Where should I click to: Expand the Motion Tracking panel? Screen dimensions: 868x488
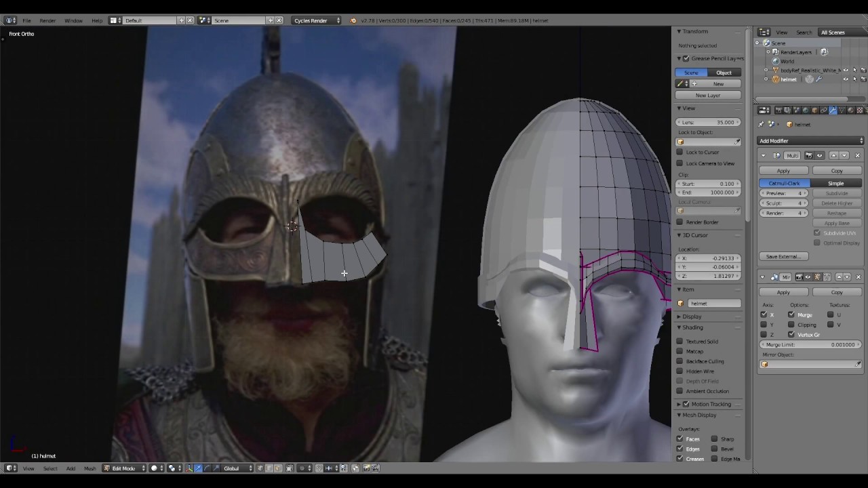tap(679, 404)
